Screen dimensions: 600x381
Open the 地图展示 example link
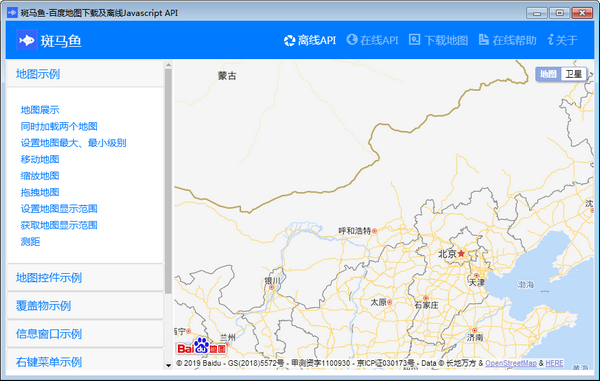tap(40, 110)
